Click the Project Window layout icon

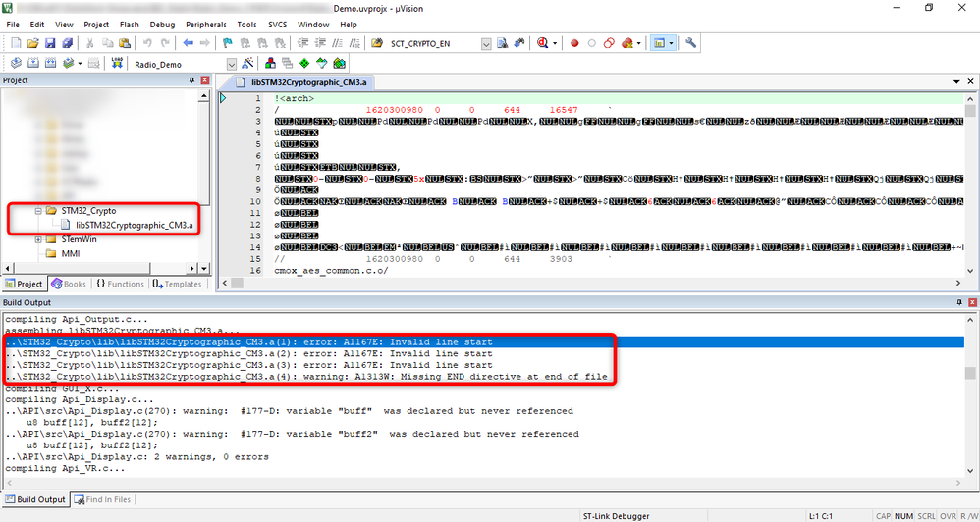[x=658, y=44]
